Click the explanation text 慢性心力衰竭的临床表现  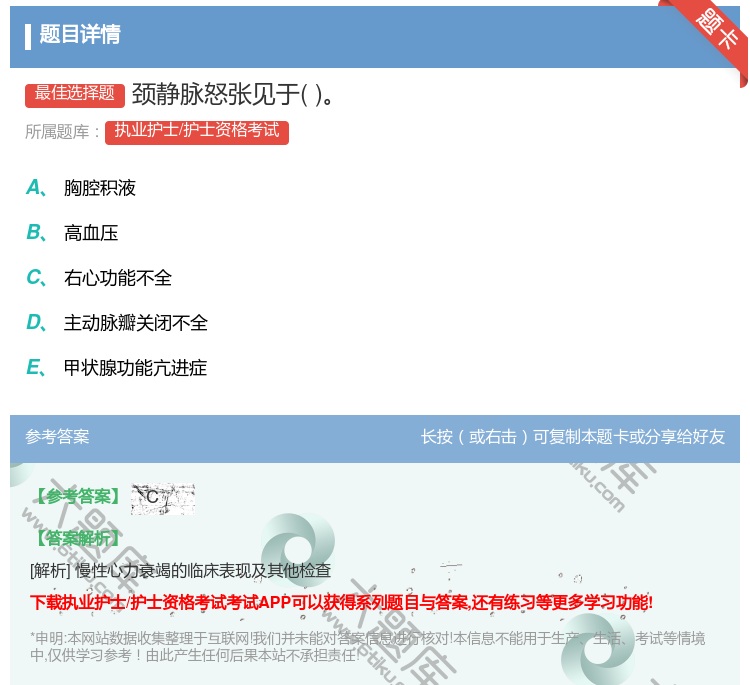[x=180, y=570]
